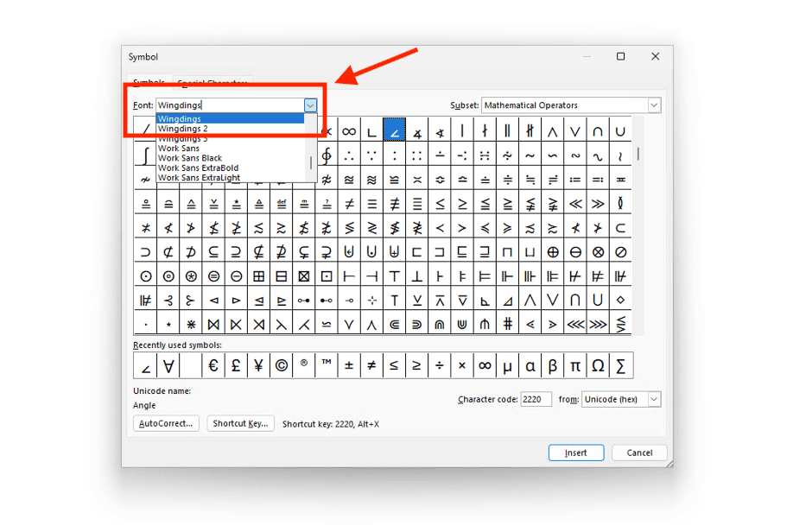Open the Shortcut Key... dialog button
Viewport: 793px width, 532px height.
pyautogui.click(x=240, y=423)
